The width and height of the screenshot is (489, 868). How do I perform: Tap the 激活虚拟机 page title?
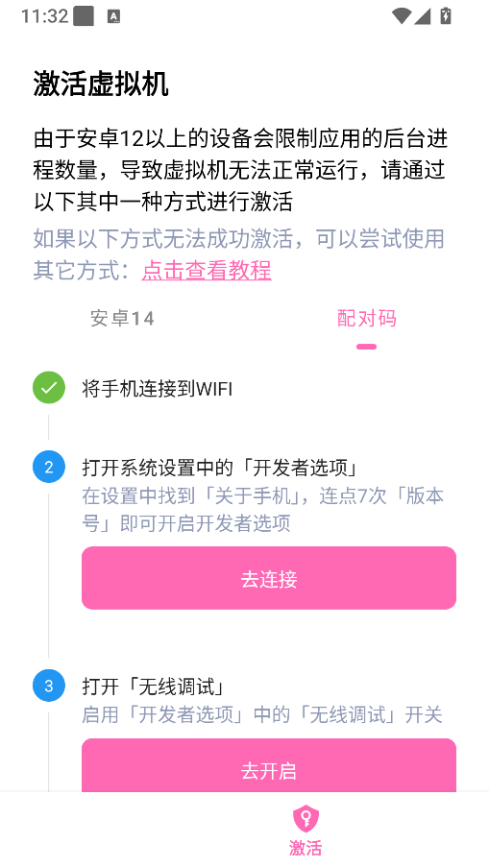(x=101, y=84)
